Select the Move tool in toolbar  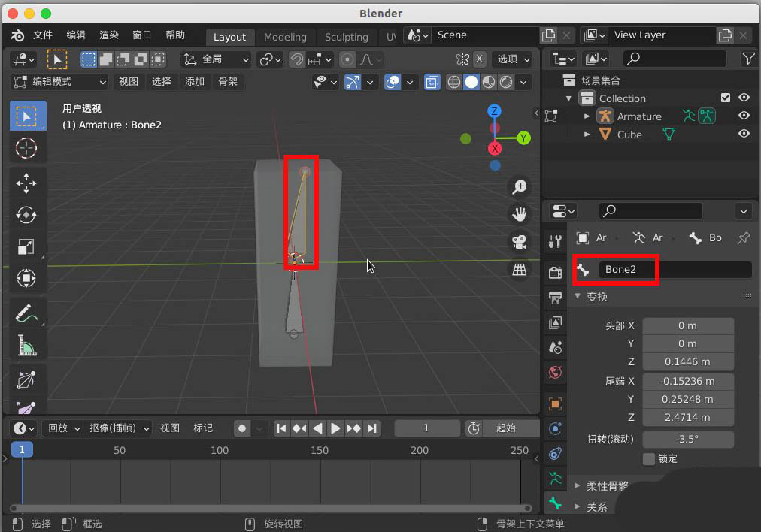[x=26, y=183]
